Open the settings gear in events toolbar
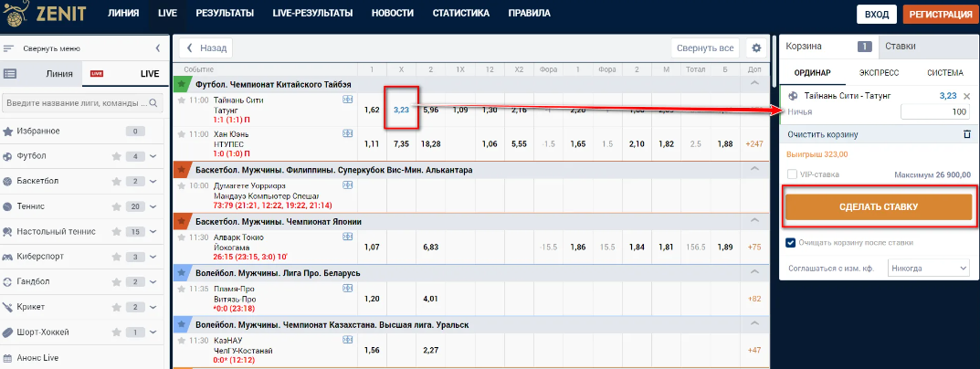The image size is (980, 369). click(x=755, y=48)
